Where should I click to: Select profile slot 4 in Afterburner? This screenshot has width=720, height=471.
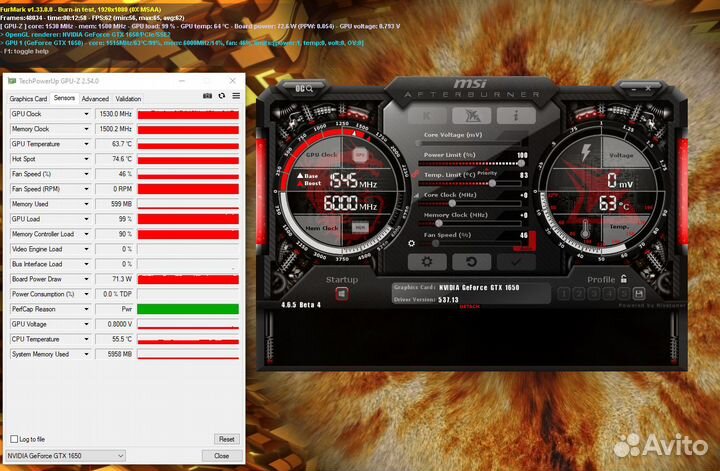pyautogui.click(x=608, y=293)
